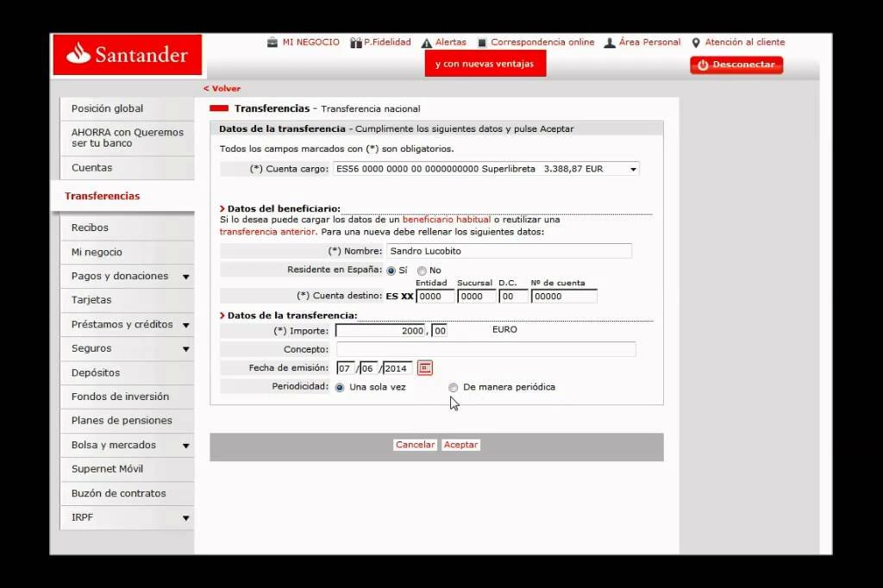
Task: Select the Sí radio for Residente en España
Action: coord(391,270)
